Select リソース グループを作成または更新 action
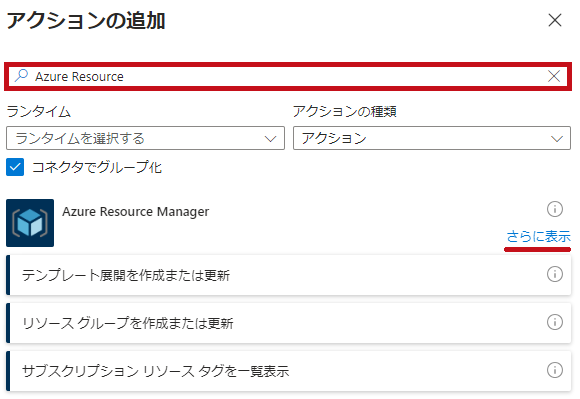This screenshot has height=399, width=580. click(289, 323)
